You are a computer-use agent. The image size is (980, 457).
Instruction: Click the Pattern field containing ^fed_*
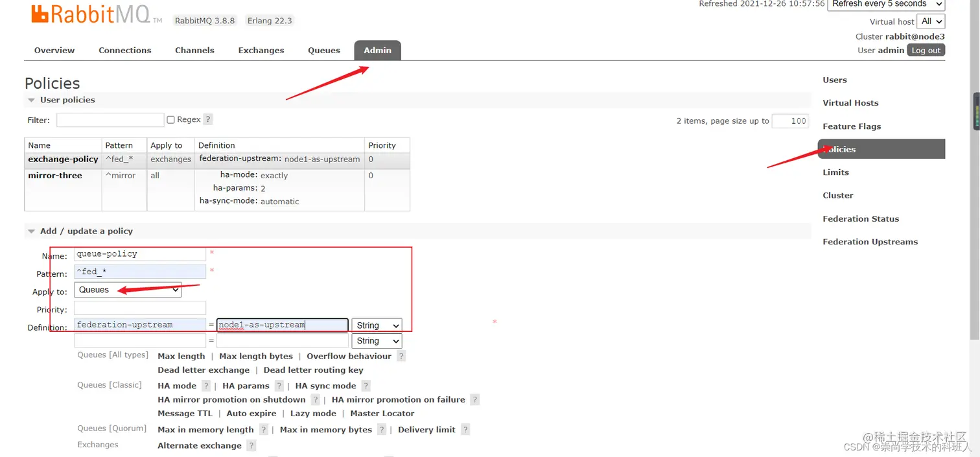pos(140,272)
